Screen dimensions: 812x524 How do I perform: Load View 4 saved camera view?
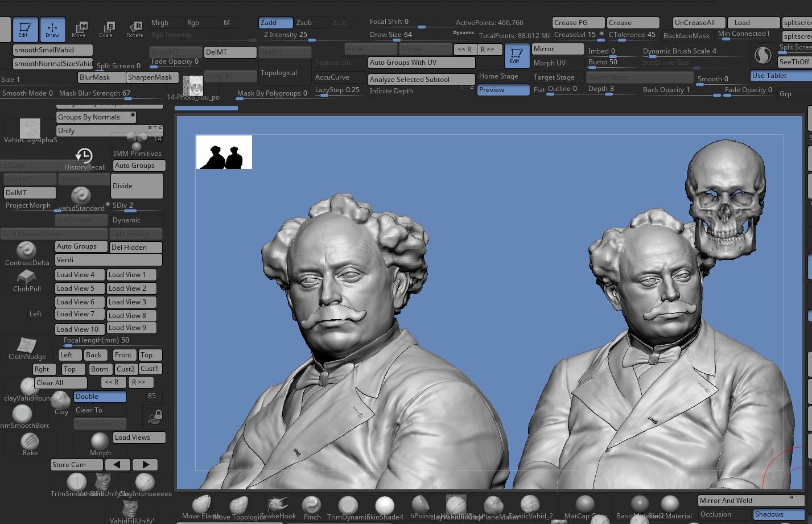[x=80, y=274]
